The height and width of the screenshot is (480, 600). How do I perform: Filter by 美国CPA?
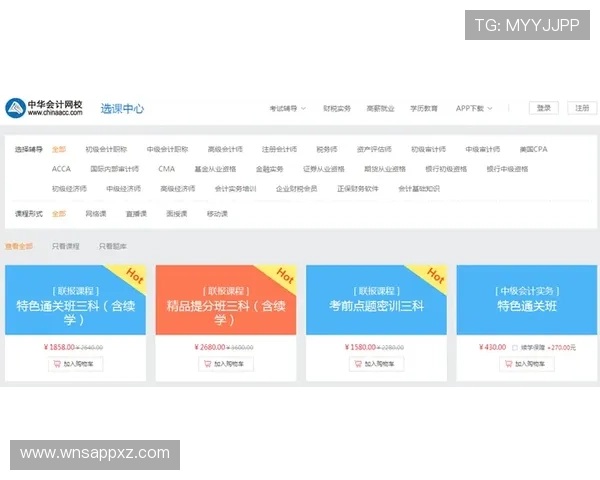tap(533, 149)
